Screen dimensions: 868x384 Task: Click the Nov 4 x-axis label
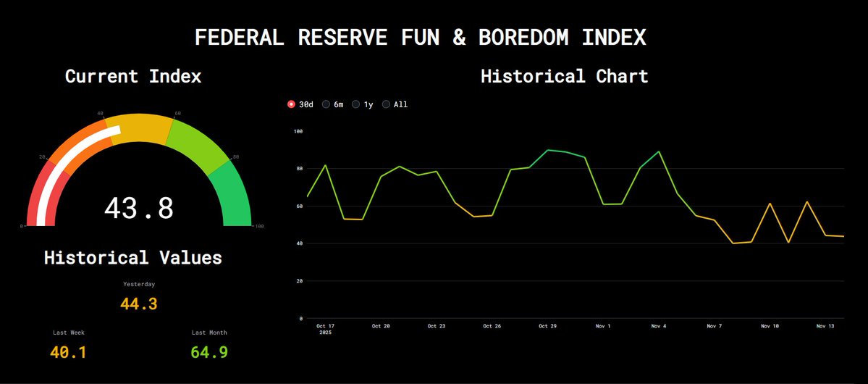pos(659,326)
